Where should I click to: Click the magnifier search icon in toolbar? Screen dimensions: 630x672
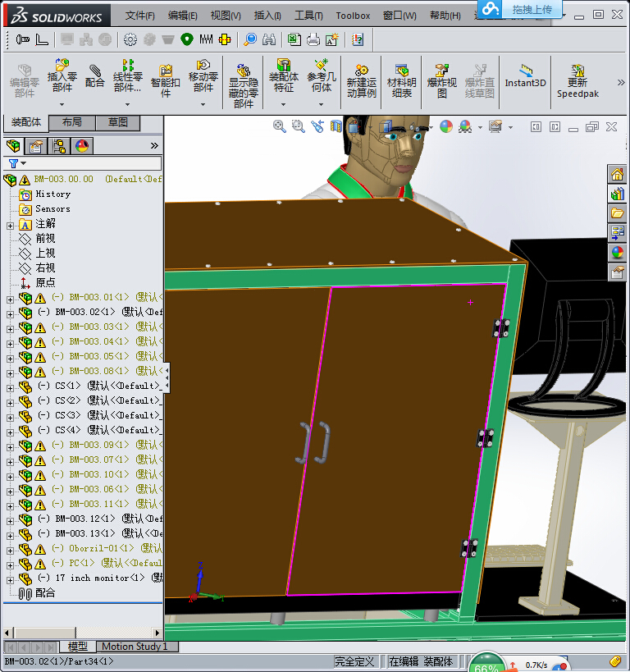point(250,39)
